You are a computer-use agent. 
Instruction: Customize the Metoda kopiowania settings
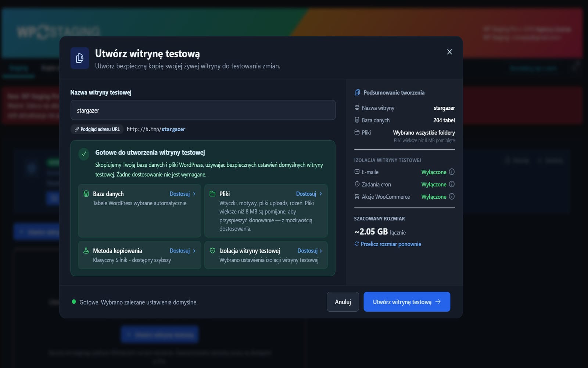point(180,251)
